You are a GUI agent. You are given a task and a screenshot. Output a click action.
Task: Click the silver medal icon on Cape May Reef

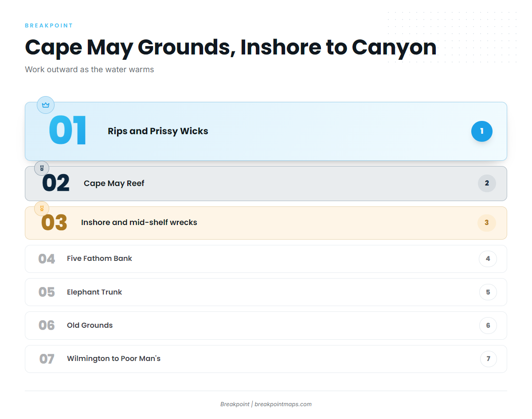pos(42,168)
